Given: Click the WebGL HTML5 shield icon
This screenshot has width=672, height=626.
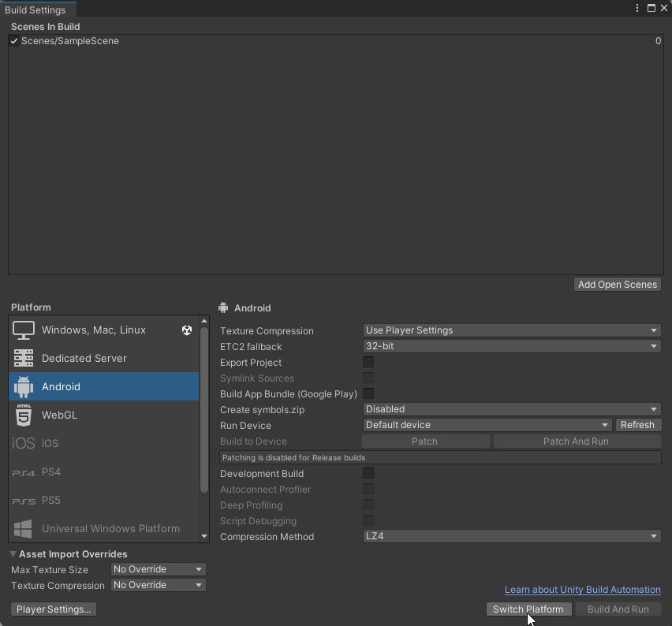Looking at the screenshot, I should (24, 415).
